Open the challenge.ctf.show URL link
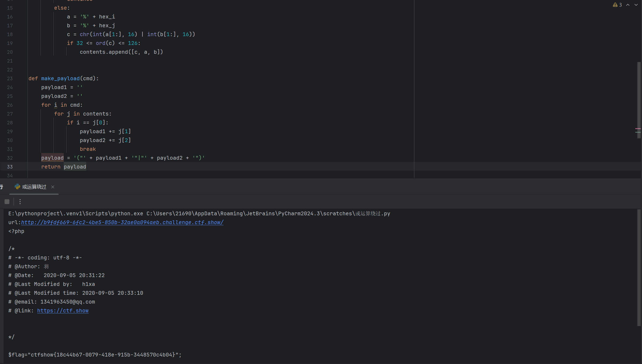The width and height of the screenshot is (642, 364). pos(122,223)
